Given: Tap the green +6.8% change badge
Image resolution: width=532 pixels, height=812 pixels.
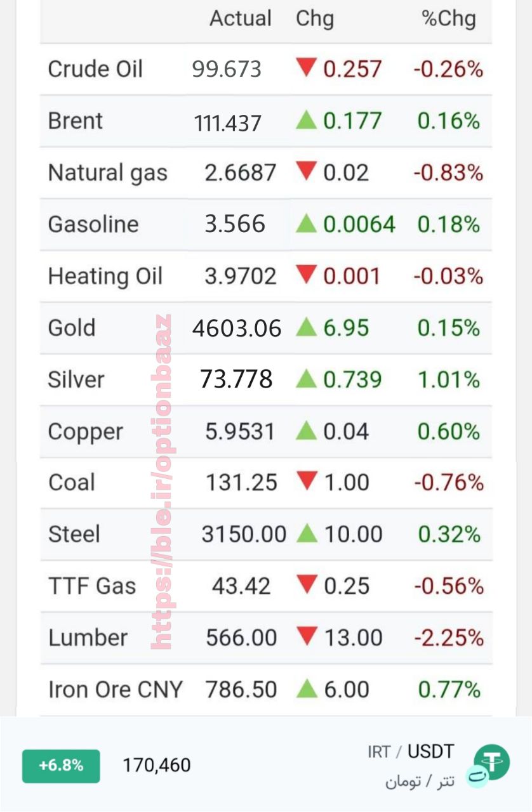Looking at the screenshot, I should (61, 766).
